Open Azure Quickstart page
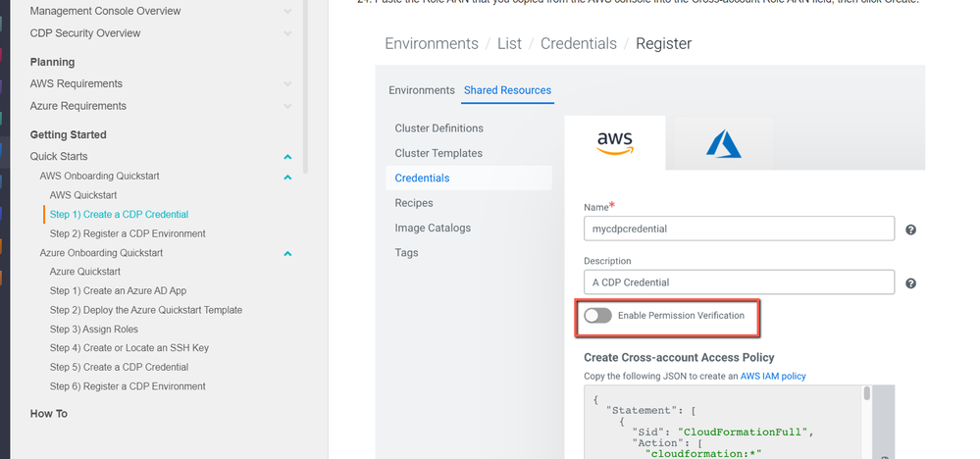This screenshot has height=459, width=980. tap(85, 272)
